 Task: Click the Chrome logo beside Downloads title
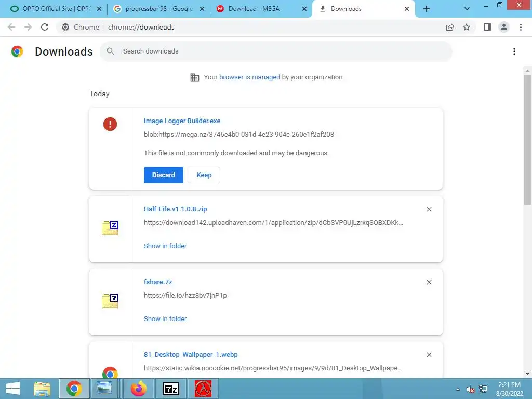pyautogui.click(x=17, y=51)
